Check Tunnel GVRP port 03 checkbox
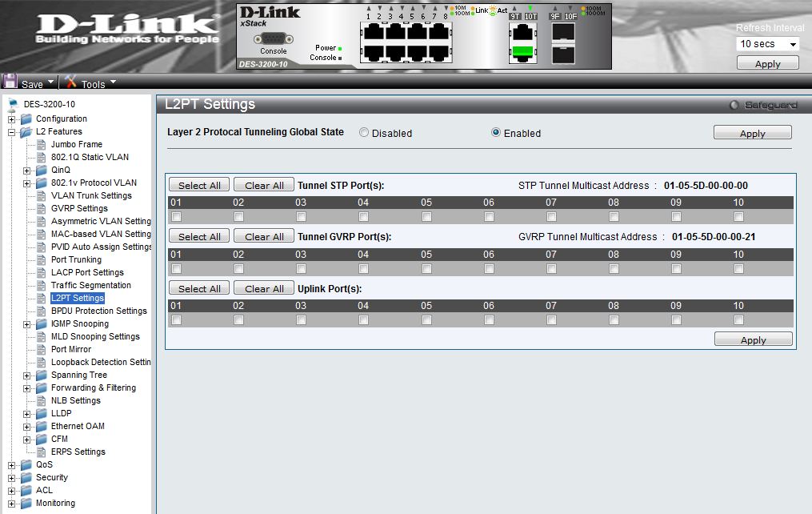 (302, 268)
